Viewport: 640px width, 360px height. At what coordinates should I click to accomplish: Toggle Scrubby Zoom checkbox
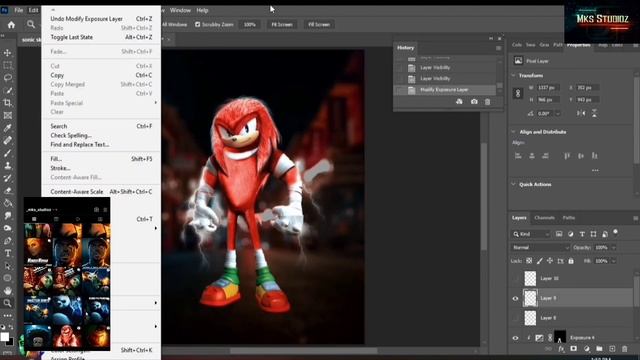[198, 24]
